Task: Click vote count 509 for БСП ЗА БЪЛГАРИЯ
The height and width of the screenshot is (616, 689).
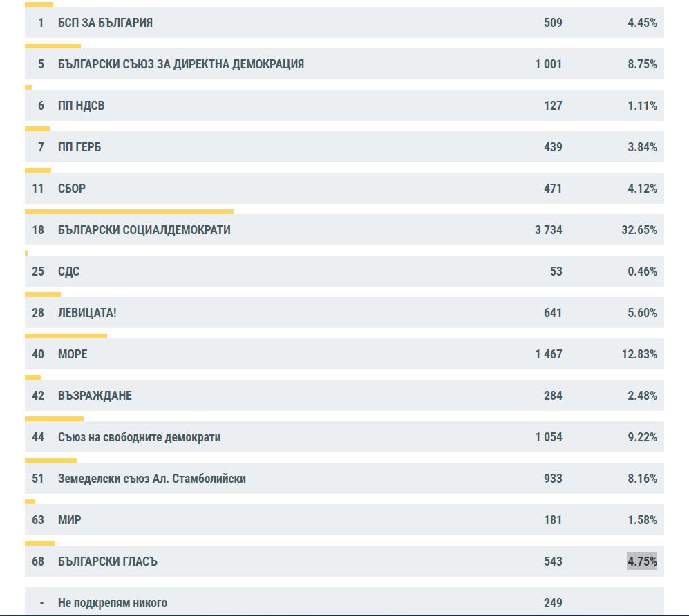Action: click(553, 23)
